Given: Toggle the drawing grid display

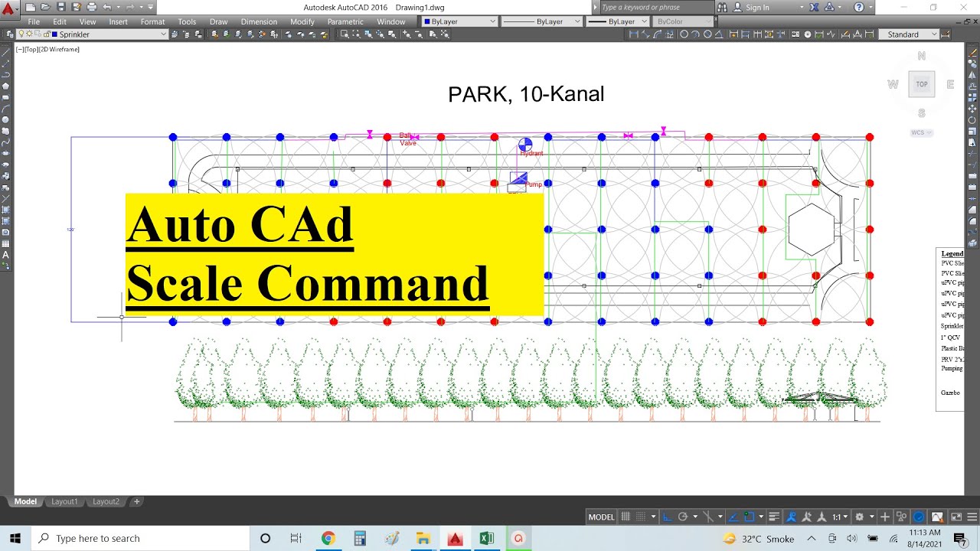Looking at the screenshot, I should (x=626, y=517).
